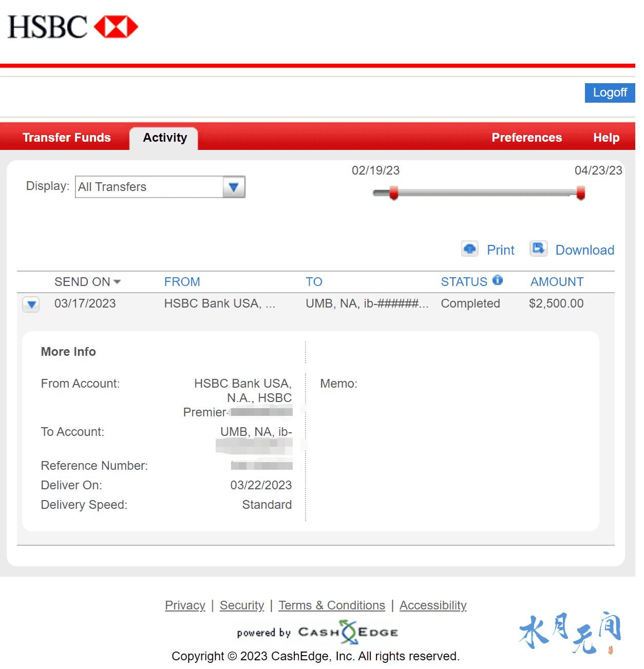Image resolution: width=644 pixels, height=669 pixels.
Task: Select the Activity tab
Action: coord(164,138)
